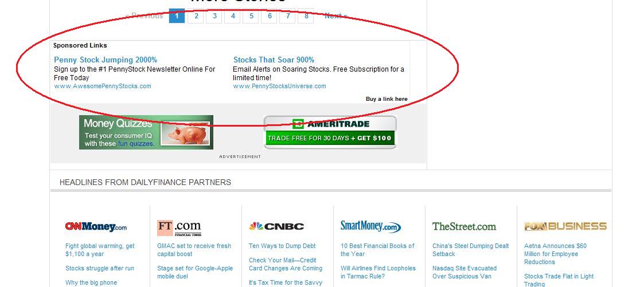Visit the SmartMoney.com logo
Image resolution: width=644 pixels, height=287 pixels.
(x=371, y=226)
